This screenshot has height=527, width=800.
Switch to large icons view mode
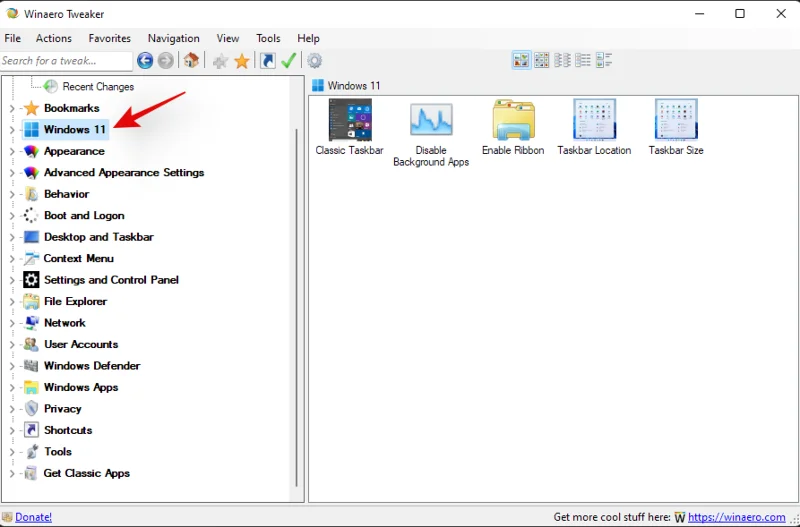[x=521, y=61]
